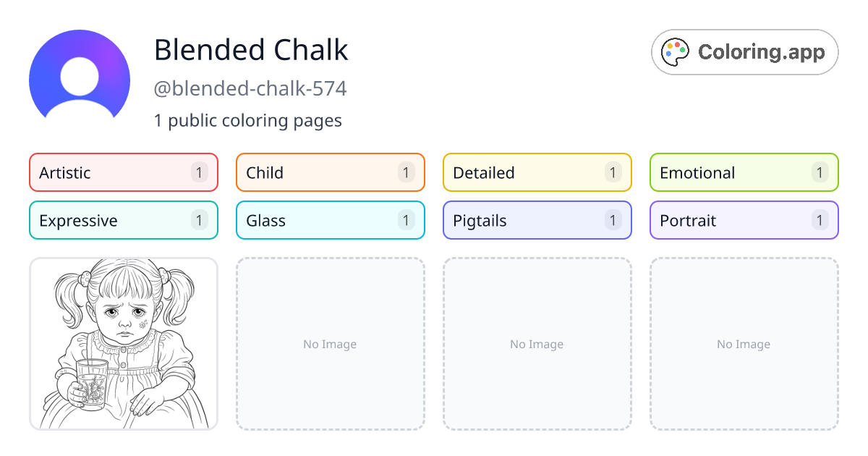Expand the count badge on Glass tag
Image resolution: width=868 pixels, height=456 pixels.
pyautogui.click(x=406, y=220)
